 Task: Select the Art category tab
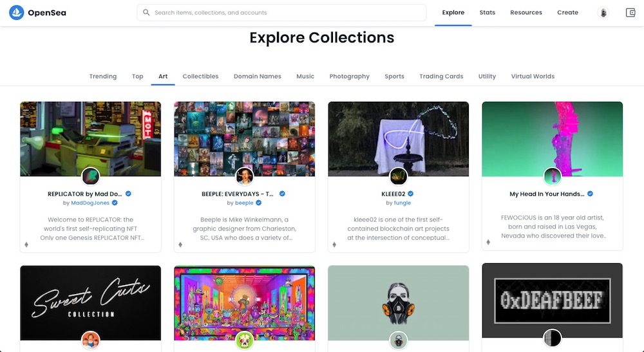[163, 77]
